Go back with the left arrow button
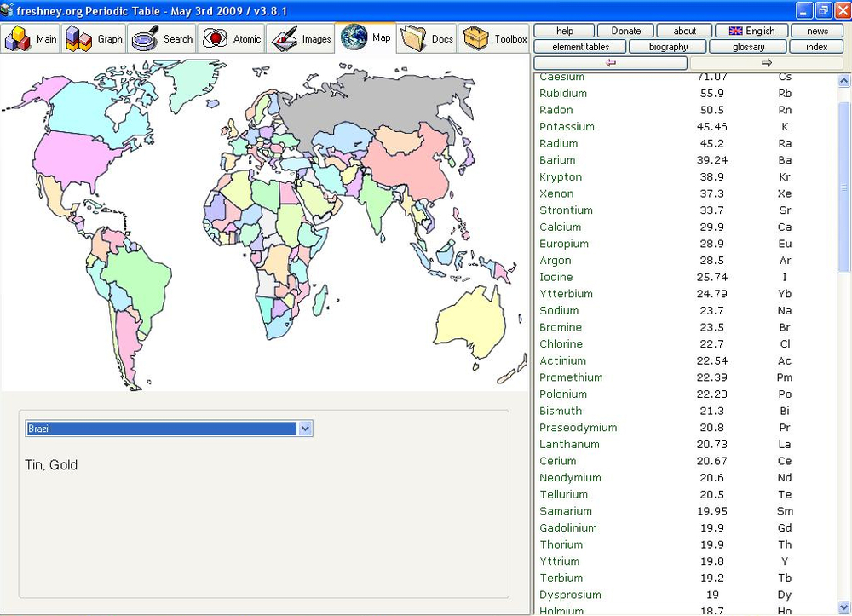852x616 pixels. pos(610,63)
